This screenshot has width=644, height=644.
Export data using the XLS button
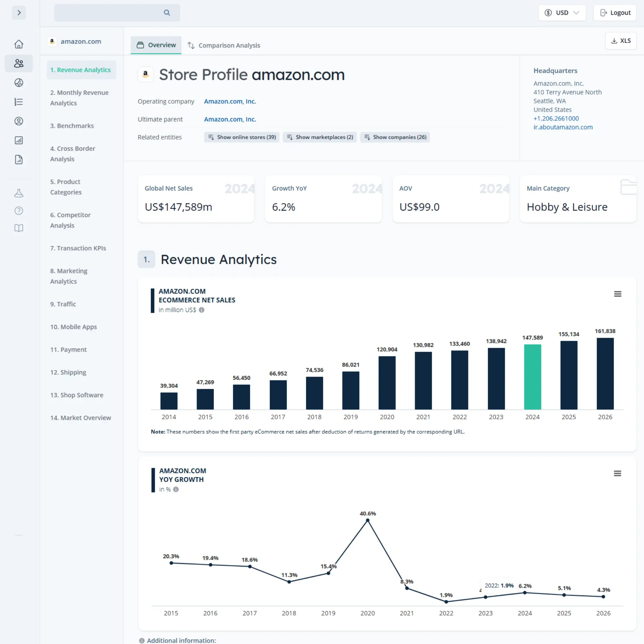pos(621,41)
